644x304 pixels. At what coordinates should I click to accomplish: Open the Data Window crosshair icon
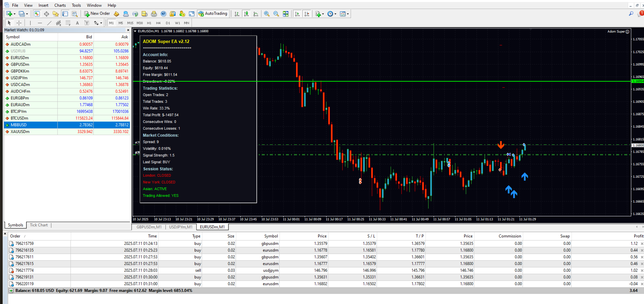pyautogui.click(x=46, y=14)
